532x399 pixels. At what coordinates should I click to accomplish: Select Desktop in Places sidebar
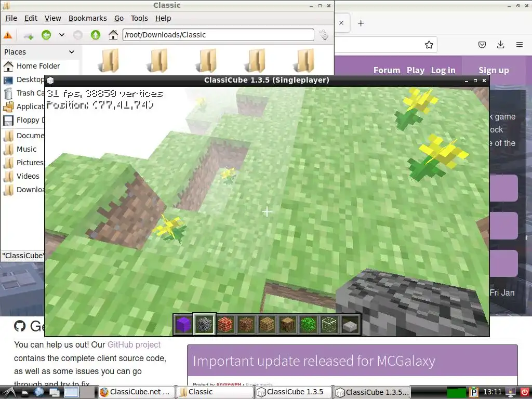[x=23, y=79]
